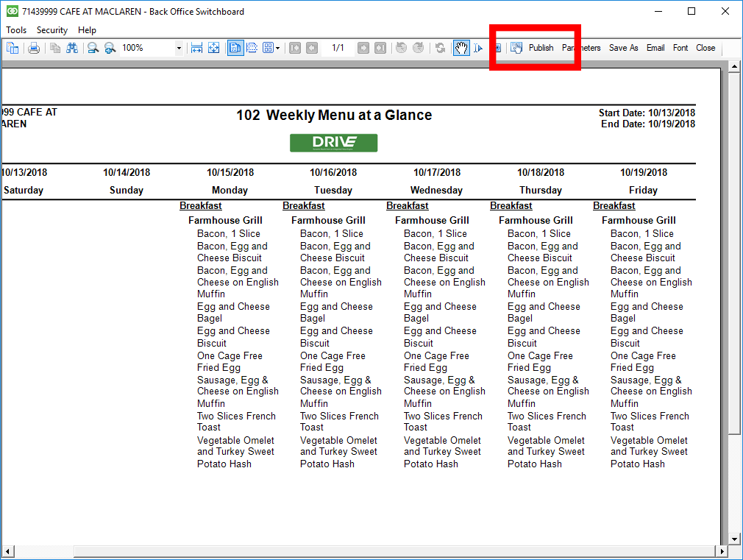Click the Fit Page Width icon
Screen dimensions: 743x560
click(x=197, y=48)
